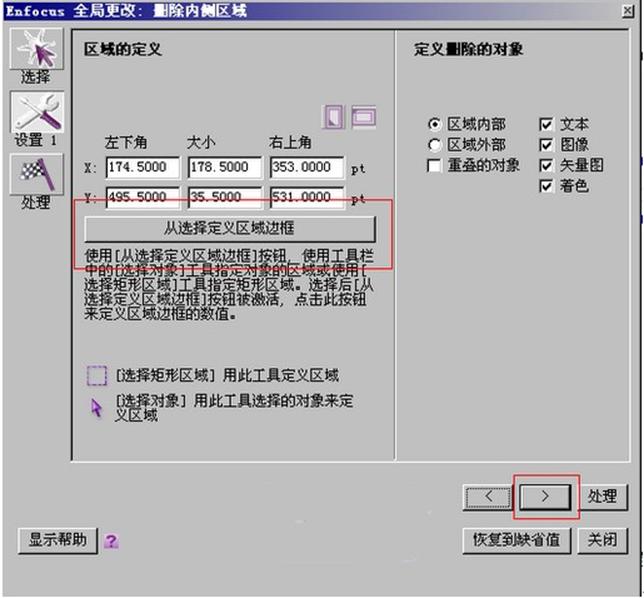Go to the previous step arrow button
The width and height of the screenshot is (644, 598).
[488, 497]
